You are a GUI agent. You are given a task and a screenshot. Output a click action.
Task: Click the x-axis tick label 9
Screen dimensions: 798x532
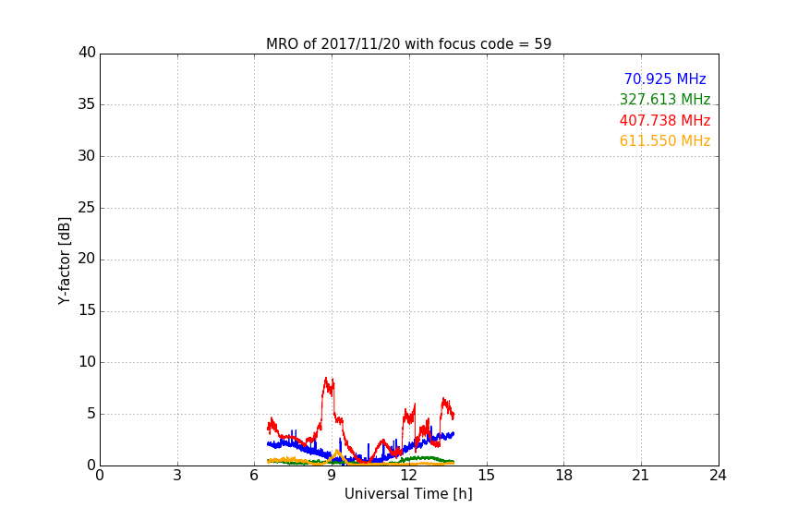pos(332,476)
